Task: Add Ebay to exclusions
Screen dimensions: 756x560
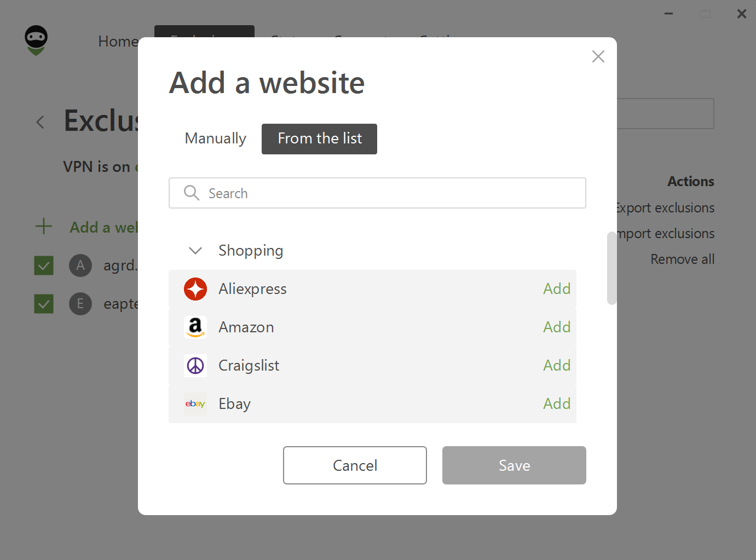Action: coord(556,404)
